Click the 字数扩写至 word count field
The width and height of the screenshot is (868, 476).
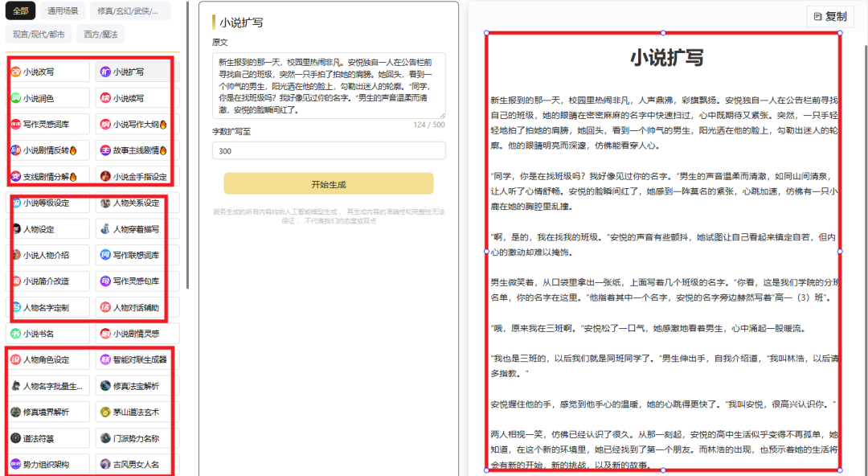coord(328,150)
